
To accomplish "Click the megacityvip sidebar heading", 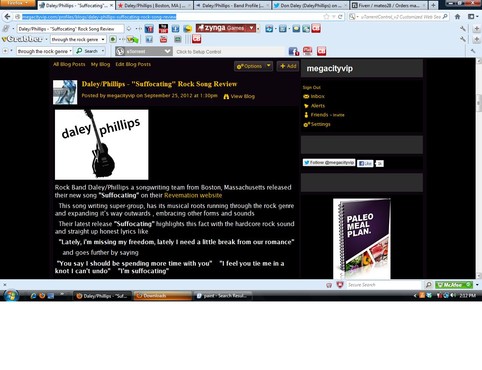I will [x=330, y=69].
